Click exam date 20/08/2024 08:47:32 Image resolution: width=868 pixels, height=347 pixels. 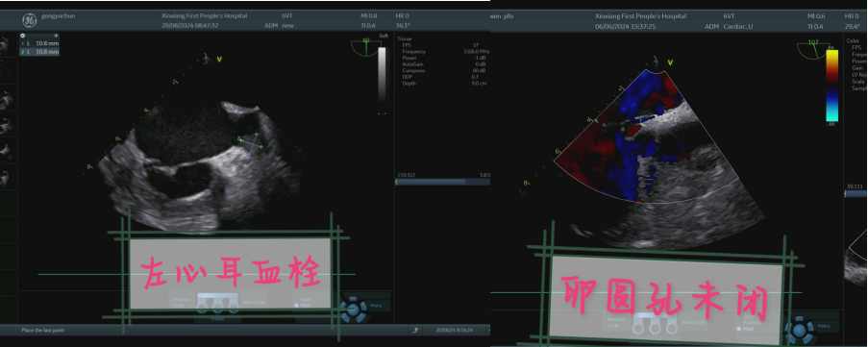tap(190, 25)
